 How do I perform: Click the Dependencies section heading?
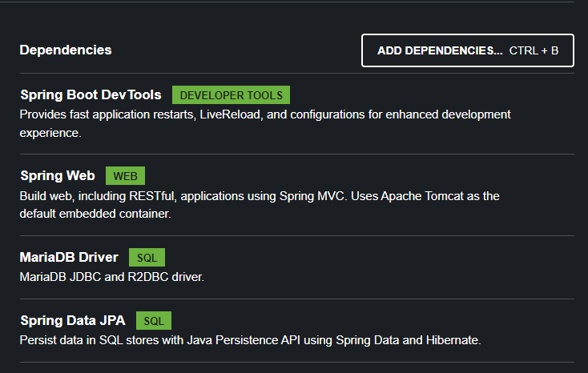click(66, 50)
